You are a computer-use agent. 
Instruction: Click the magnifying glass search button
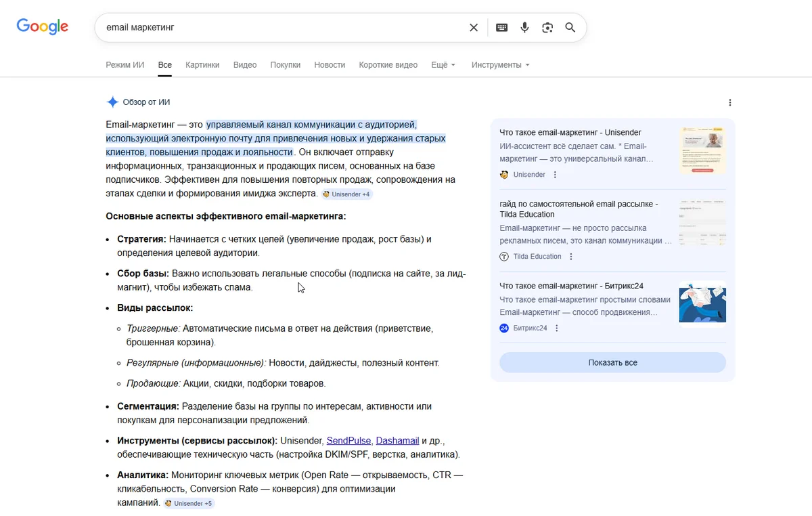click(570, 28)
